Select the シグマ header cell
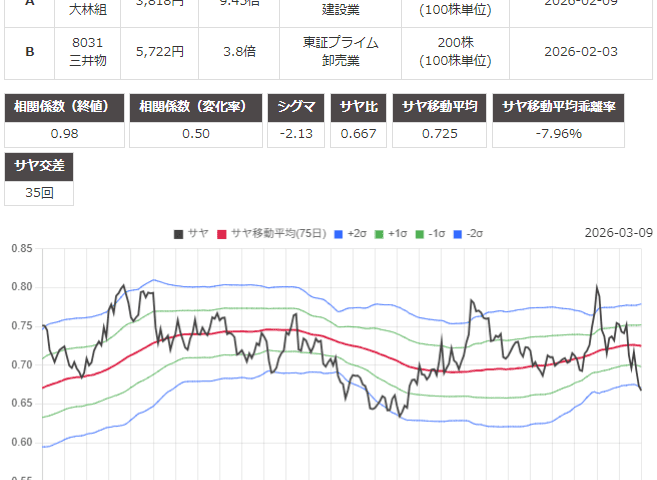 [x=294, y=108]
